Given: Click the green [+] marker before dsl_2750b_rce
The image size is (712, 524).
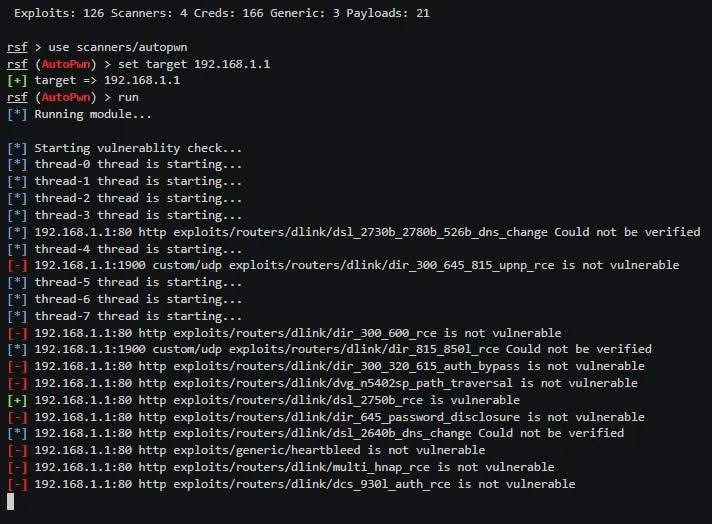Looking at the screenshot, I should [x=17, y=400].
